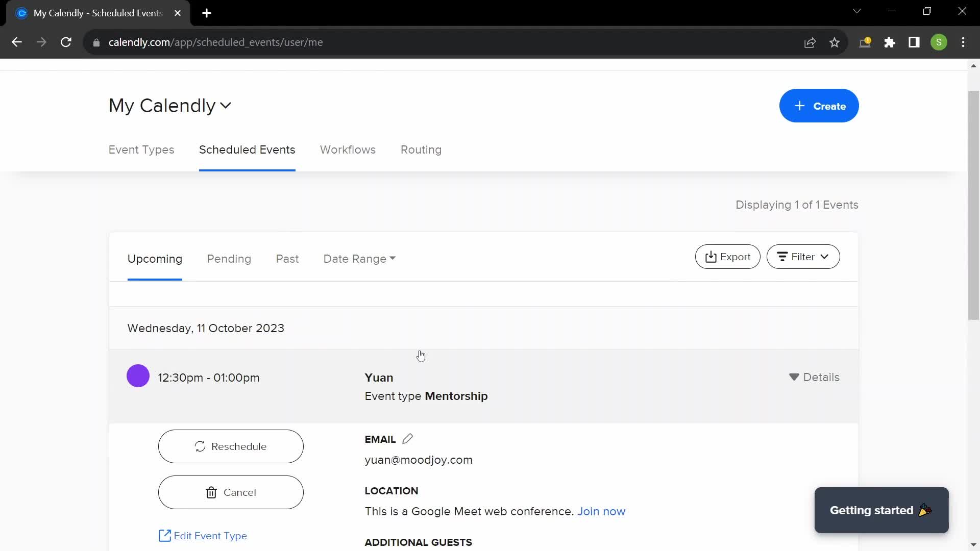Select the Upcoming tab
Viewport: 980px width, 551px height.
(155, 258)
